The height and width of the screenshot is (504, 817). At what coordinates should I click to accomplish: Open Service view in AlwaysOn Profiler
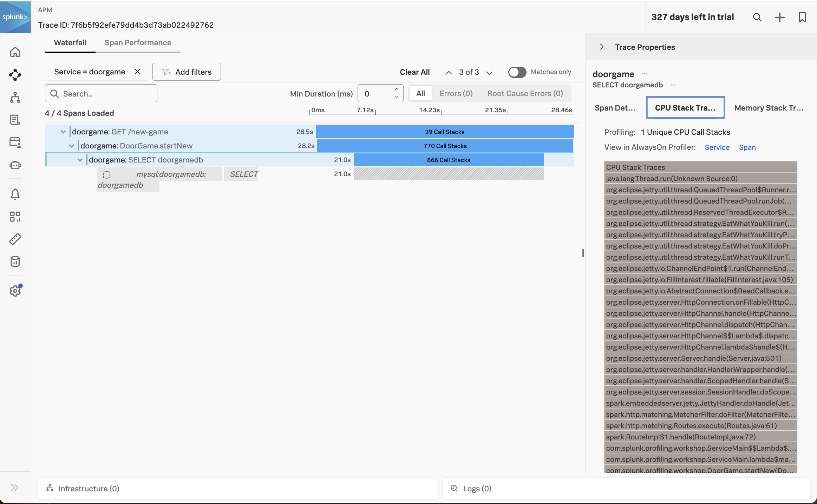(x=717, y=147)
